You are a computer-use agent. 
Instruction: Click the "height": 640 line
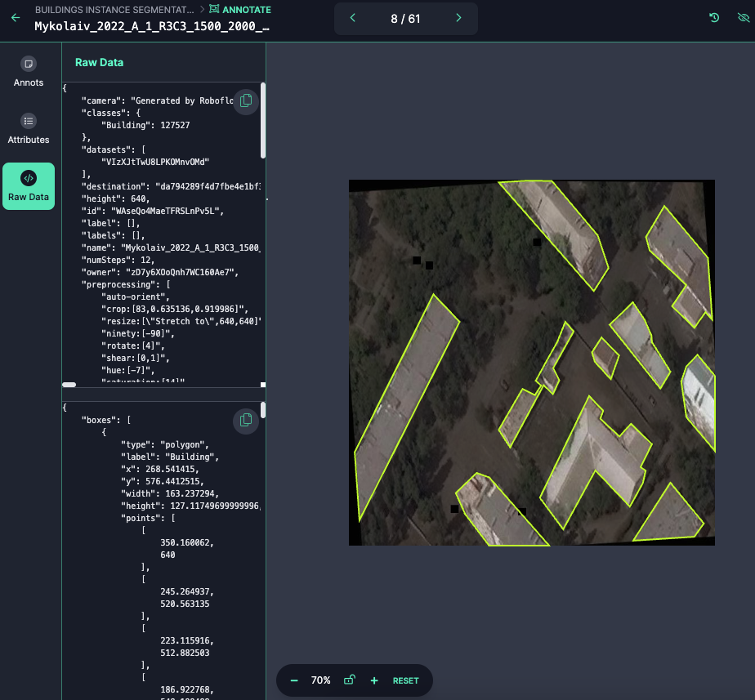(x=115, y=198)
